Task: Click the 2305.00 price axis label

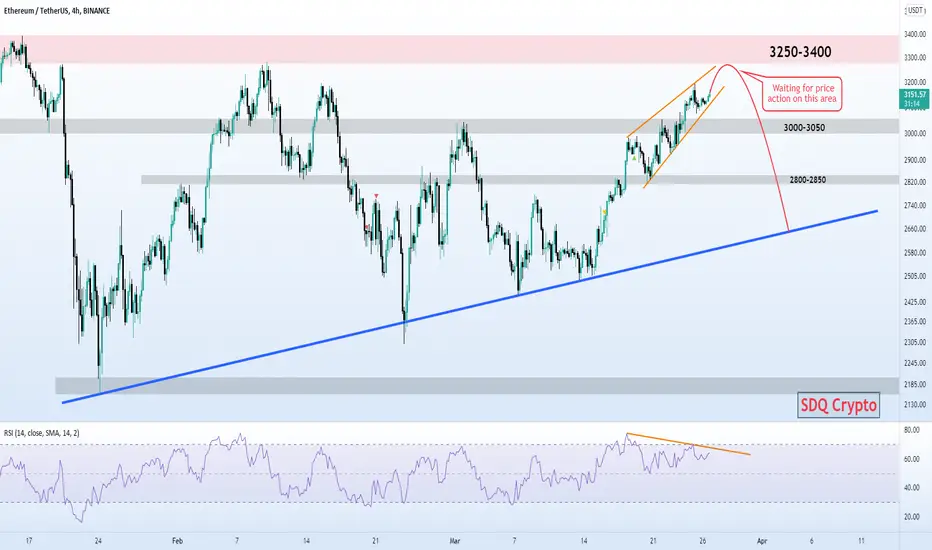Action: (915, 342)
